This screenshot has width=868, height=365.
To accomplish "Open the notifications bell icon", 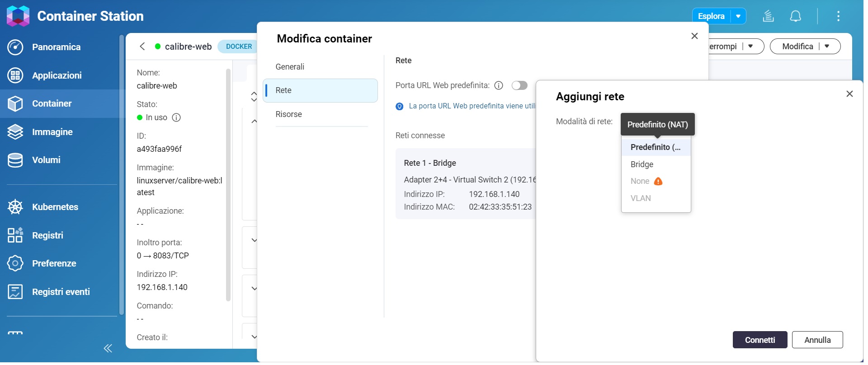I will [x=795, y=16].
